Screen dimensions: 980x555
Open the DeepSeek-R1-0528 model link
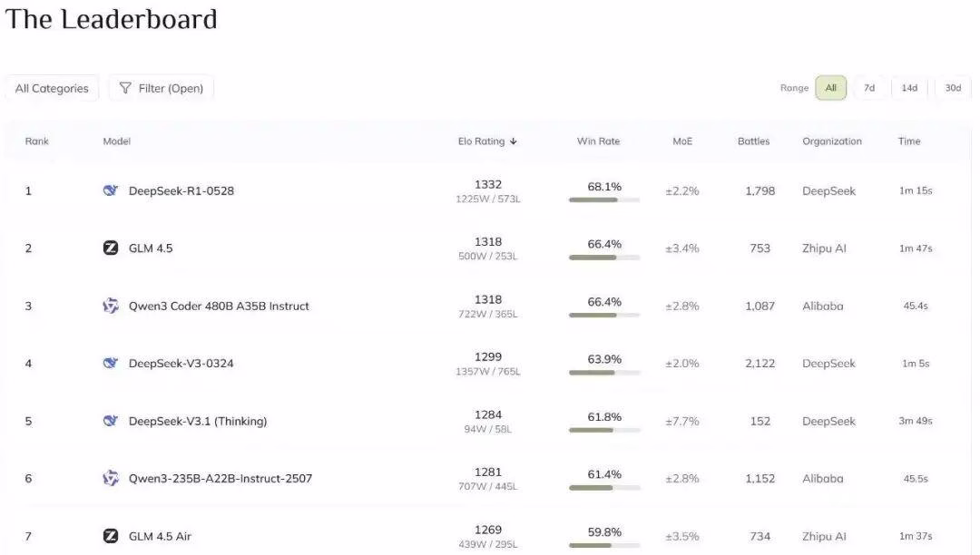(x=181, y=190)
